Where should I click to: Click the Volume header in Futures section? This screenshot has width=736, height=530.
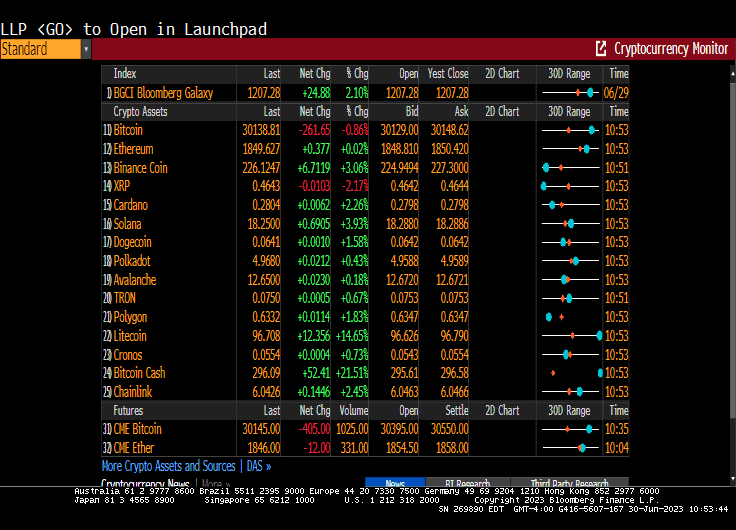pos(357,411)
